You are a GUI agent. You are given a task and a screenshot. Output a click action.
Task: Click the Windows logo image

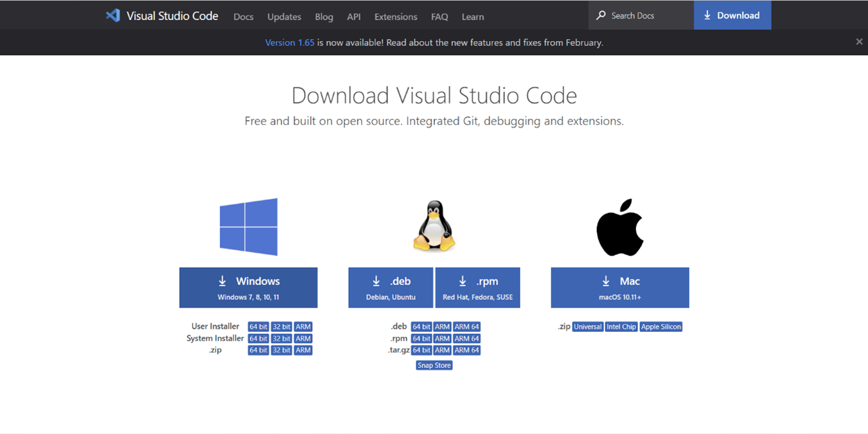click(x=249, y=227)
